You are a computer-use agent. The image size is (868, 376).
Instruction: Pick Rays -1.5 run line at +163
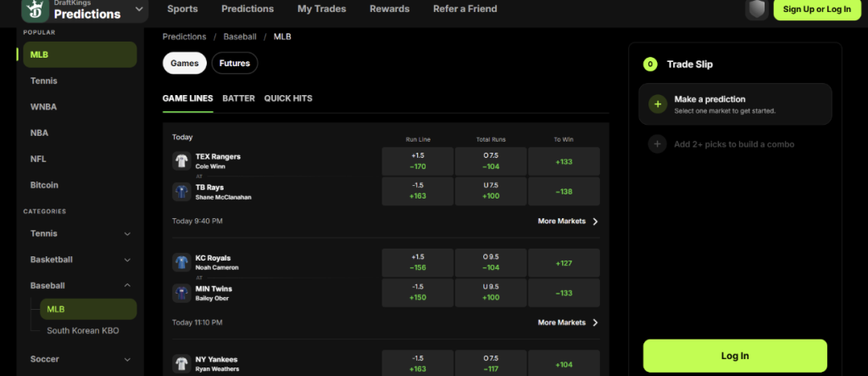[417, 191]
